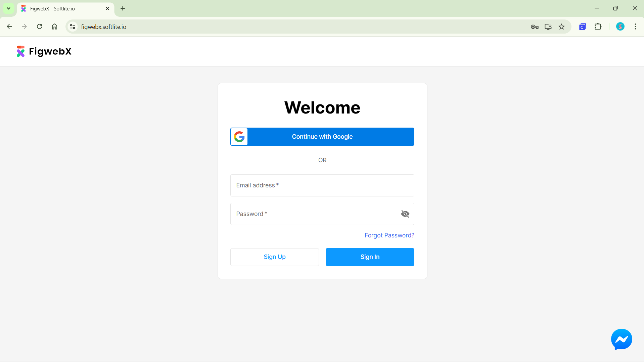Reload the current page
This screenshot has height=362, width=644.
pos(39,27)
